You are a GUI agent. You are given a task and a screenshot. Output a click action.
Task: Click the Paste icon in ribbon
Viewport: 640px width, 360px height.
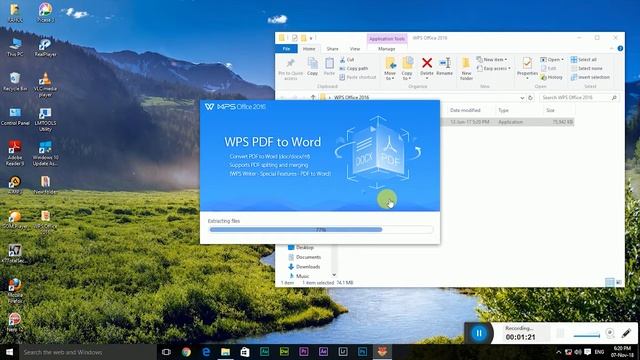pyautogui.click(x=329, y=67)
